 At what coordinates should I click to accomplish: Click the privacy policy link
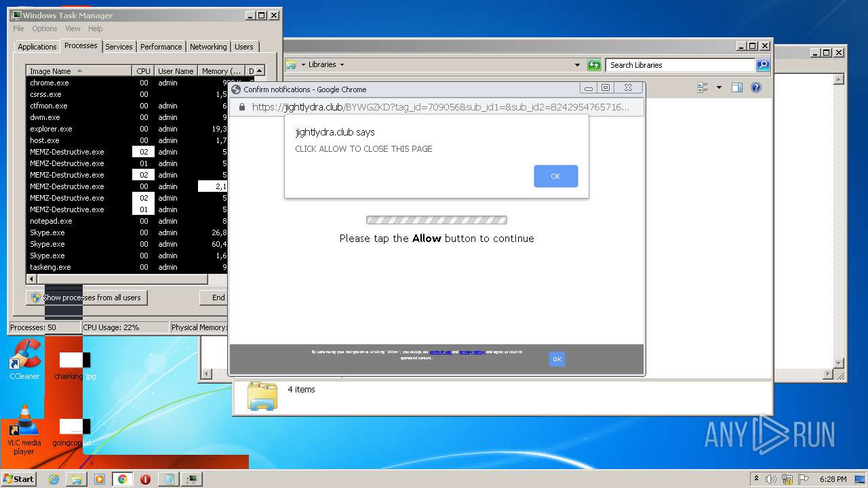[471, 352]
